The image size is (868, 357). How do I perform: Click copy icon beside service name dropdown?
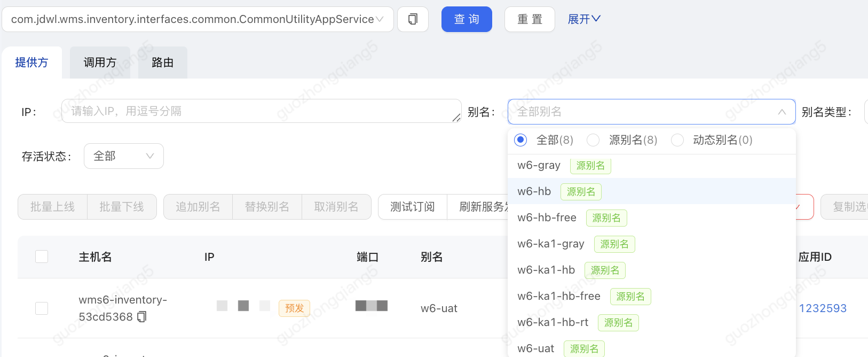click(413, 19)
